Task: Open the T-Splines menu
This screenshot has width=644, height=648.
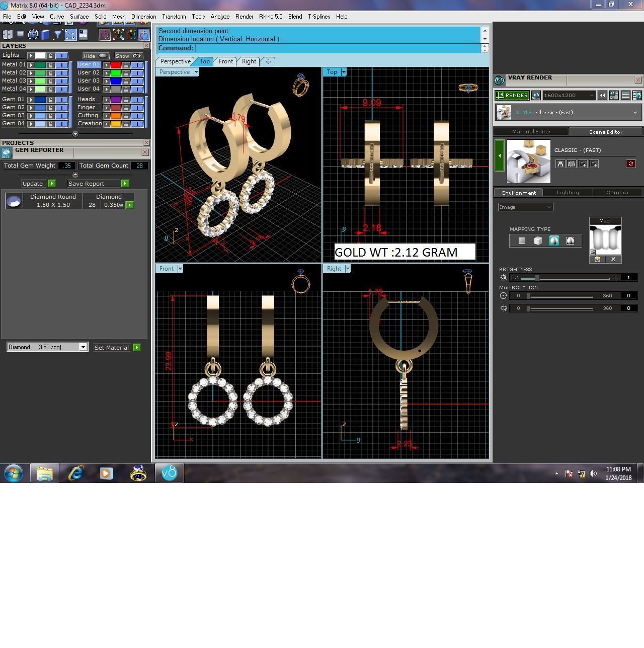Action: point(319,17)
